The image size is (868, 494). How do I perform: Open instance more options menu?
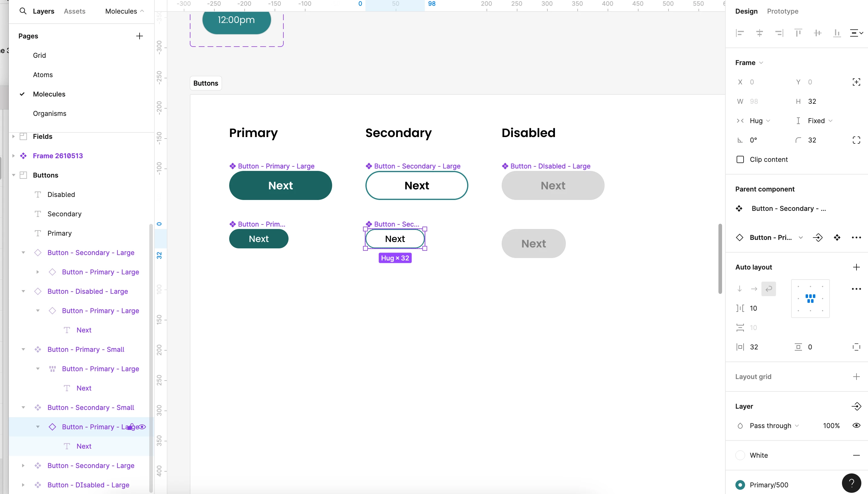[856, 237]
